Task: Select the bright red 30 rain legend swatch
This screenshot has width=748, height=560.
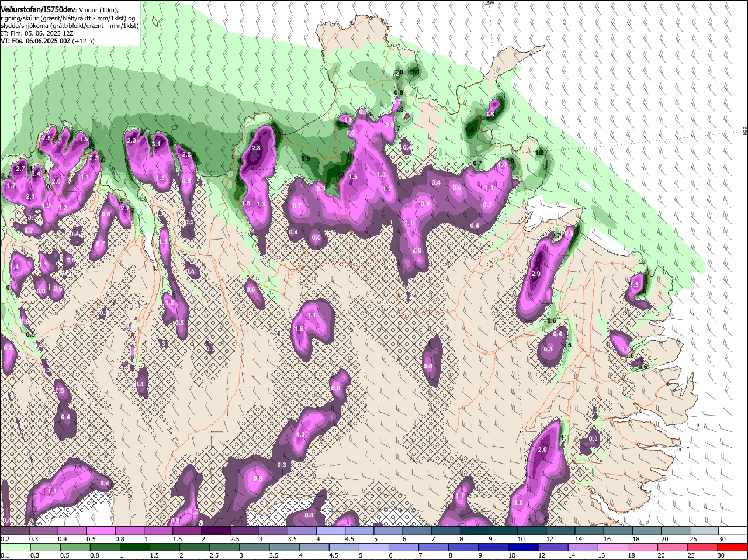Action: tap(733, 547)
